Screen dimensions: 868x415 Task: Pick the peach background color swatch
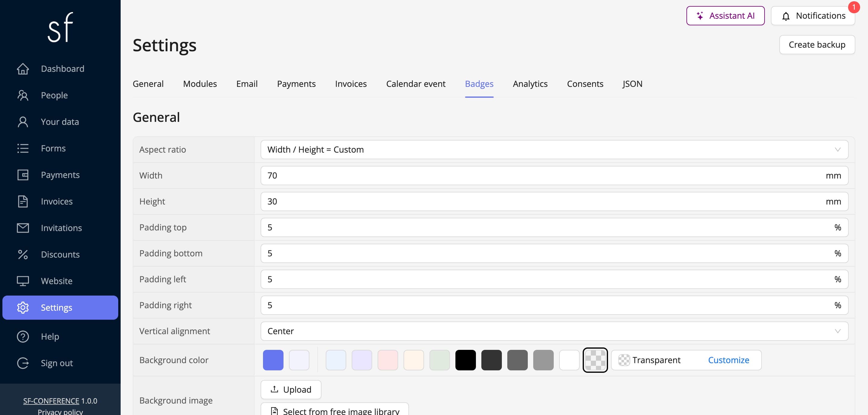tap(413, 360)
